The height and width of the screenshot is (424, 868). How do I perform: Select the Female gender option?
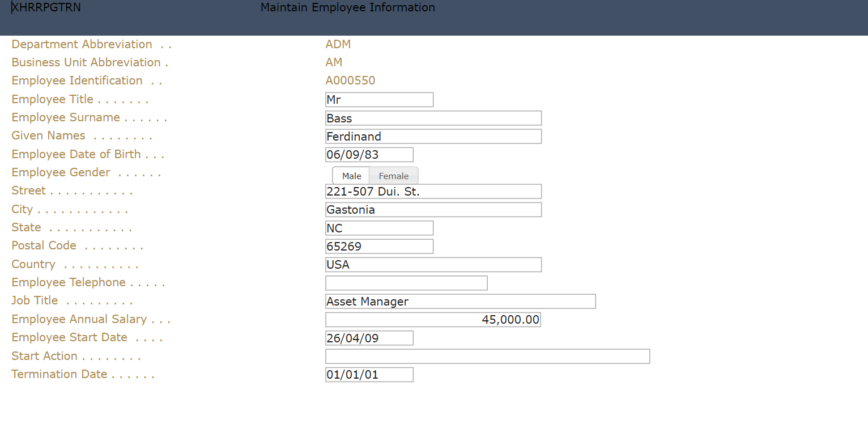click(x=394, y=176)
